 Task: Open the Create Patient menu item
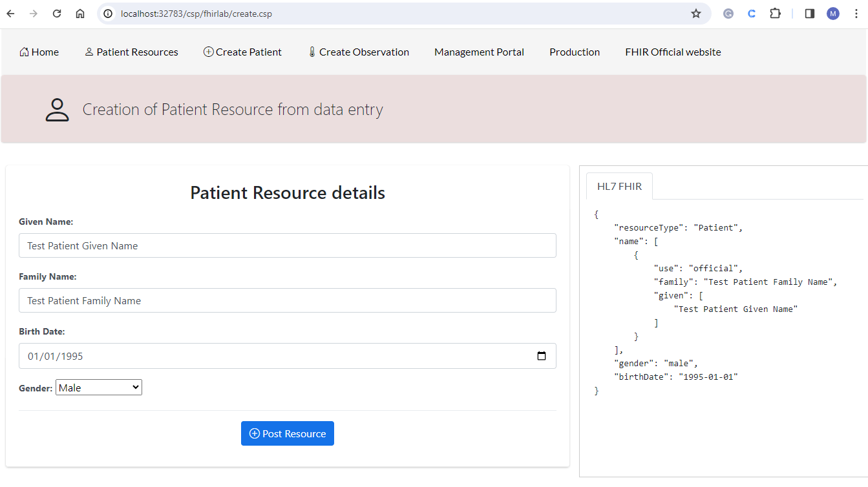(x=242, y=52)
